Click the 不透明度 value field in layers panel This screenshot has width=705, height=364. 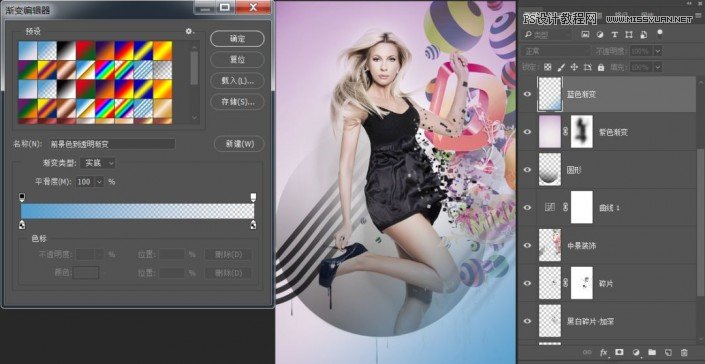641,51
